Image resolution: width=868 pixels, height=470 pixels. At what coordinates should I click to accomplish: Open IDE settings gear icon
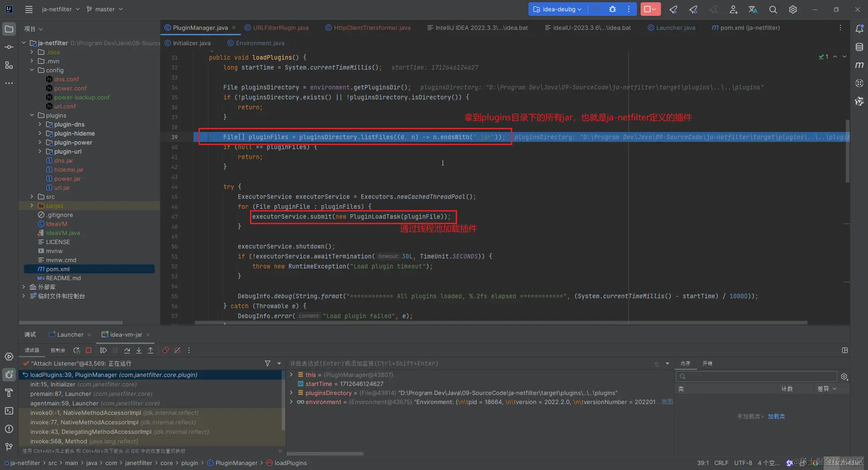tap(793, 9)
